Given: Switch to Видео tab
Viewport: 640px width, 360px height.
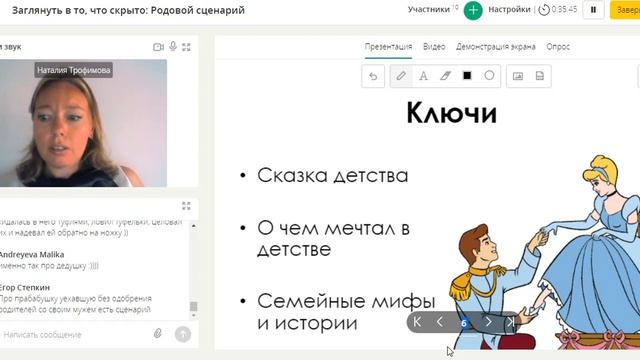Looking at the screenshot, I should [434, 47].
